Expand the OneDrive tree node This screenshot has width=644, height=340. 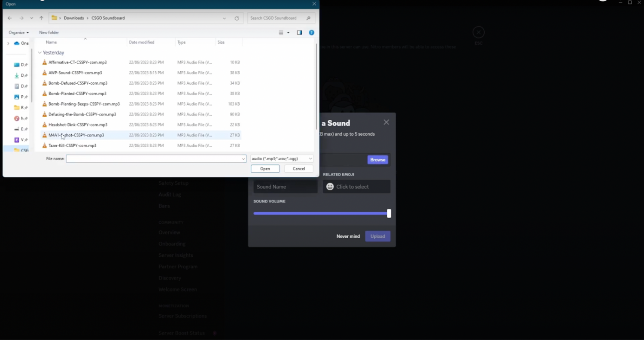click(8, 43)
